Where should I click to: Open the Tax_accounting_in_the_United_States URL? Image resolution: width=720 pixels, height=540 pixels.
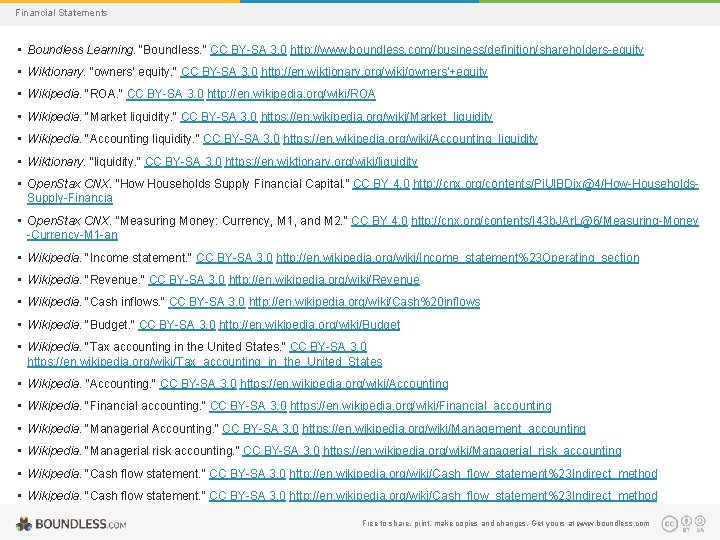[x=205, y=362]
